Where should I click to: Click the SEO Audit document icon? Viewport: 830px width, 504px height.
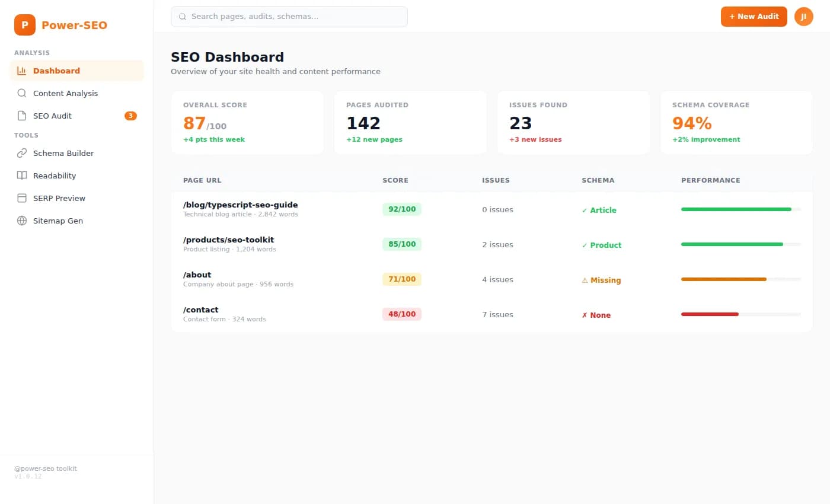22,116
